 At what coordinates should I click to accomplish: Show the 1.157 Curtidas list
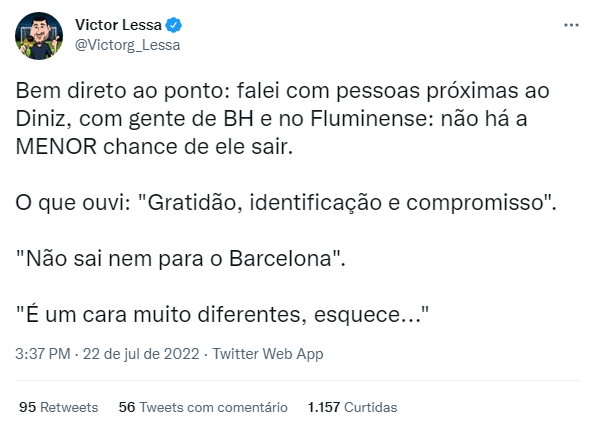pyautogui.click(x=353, y=407)
